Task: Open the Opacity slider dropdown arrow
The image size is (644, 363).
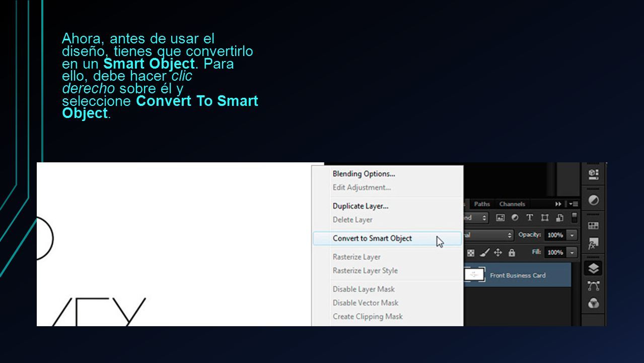Action: pyautogui.click(x=572, y=235)
